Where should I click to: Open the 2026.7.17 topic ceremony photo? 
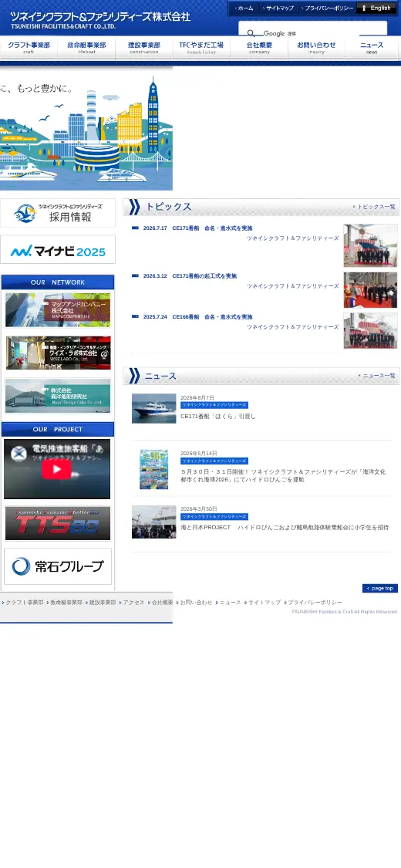tap(371, 246)
